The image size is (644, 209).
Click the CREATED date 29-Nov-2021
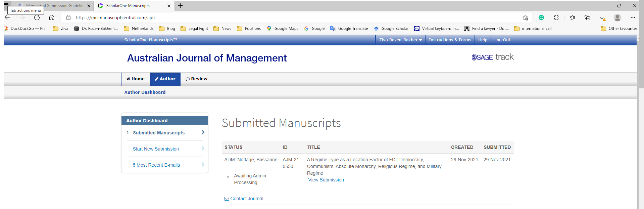click(x=464, y=160)
